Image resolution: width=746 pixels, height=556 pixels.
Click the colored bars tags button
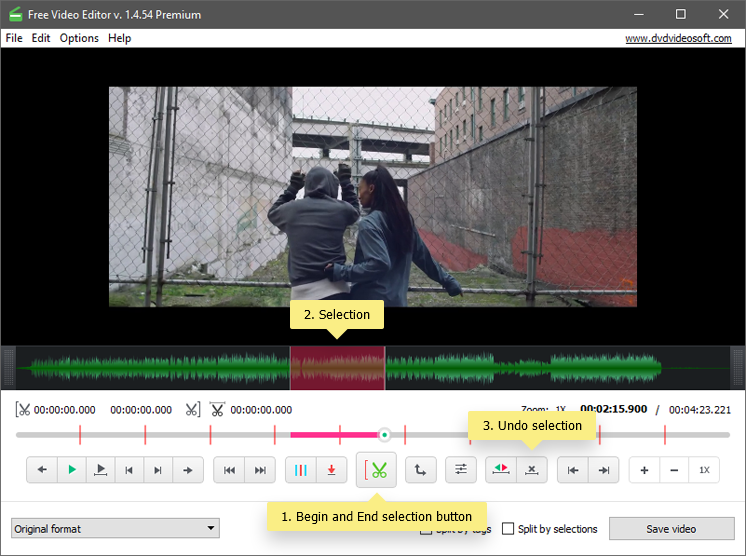301,470
